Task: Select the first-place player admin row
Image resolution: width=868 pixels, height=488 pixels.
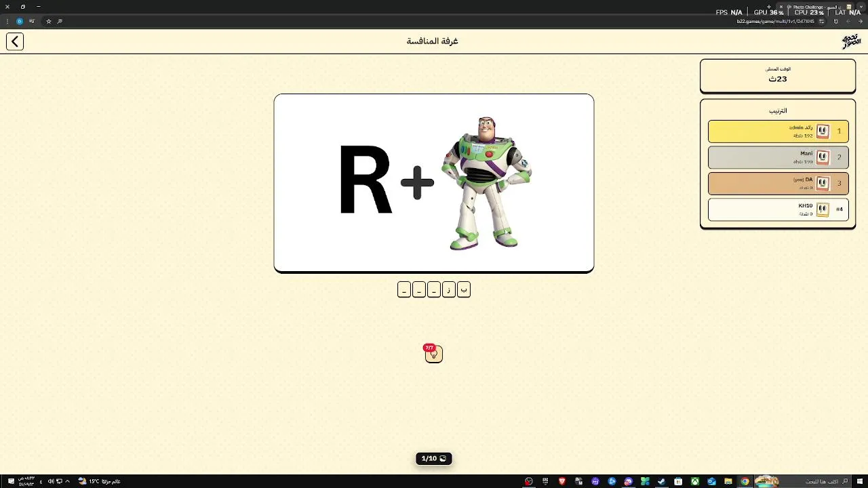Action: (778, 131)
